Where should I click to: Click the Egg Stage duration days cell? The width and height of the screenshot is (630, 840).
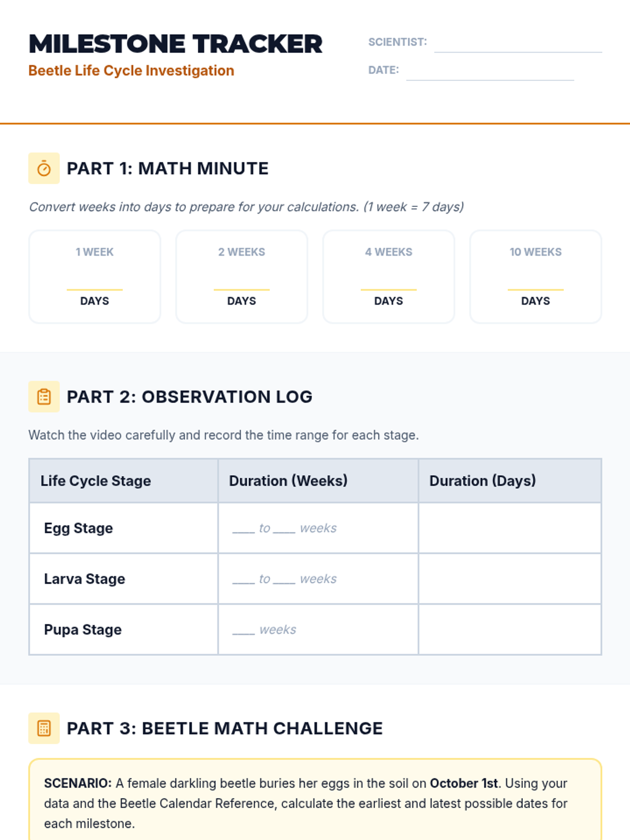click(x=510, y=528)
